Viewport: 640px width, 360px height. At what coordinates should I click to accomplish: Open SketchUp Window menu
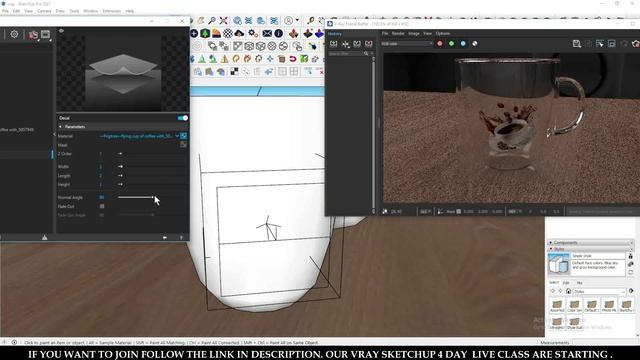coord(91,11)
